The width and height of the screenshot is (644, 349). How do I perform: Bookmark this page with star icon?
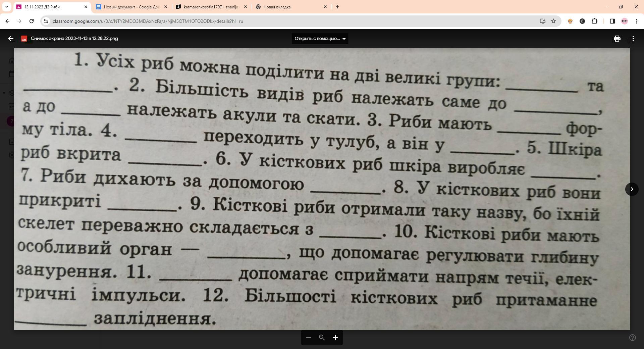(x=553, y=21)
